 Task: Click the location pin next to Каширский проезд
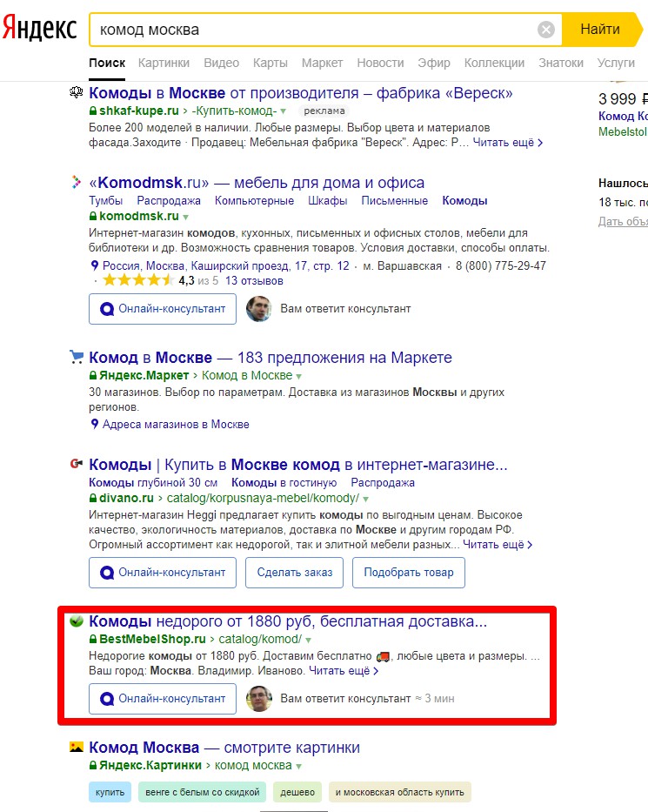tap(94, 265)
